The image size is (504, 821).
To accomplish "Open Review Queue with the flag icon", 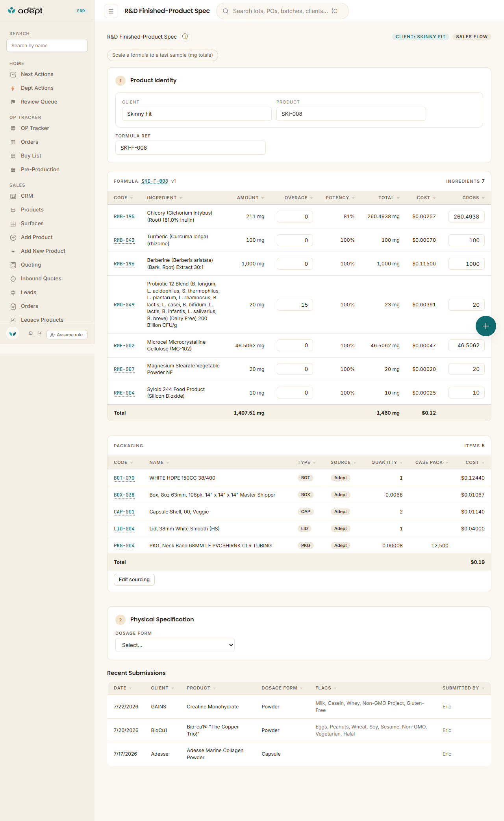I will [x=39, y=102].
